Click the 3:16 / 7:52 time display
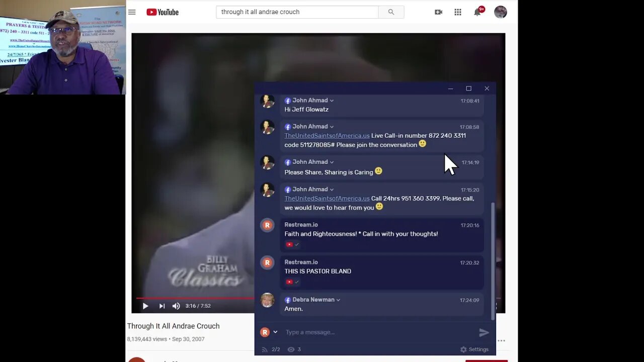Screen dimensions: 644x362 click(198, 306)
